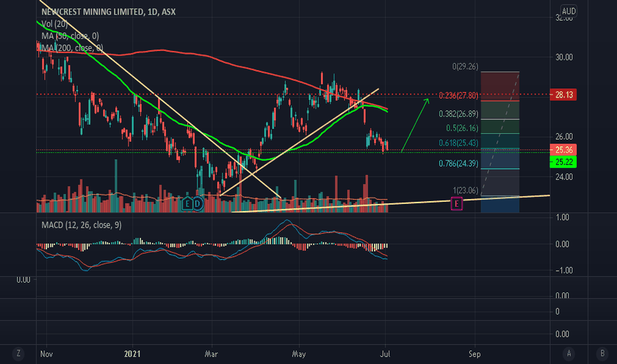Viewport: 617px width, 364px height.
Task: Click the 0.786(24.39) Fibonacci level label
Action: 458,163
